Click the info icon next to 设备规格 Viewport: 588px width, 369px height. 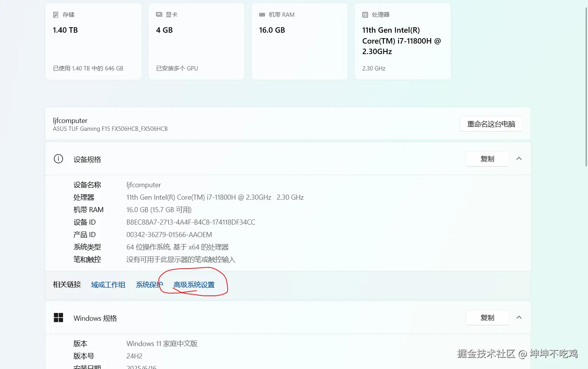pos(58,159)
